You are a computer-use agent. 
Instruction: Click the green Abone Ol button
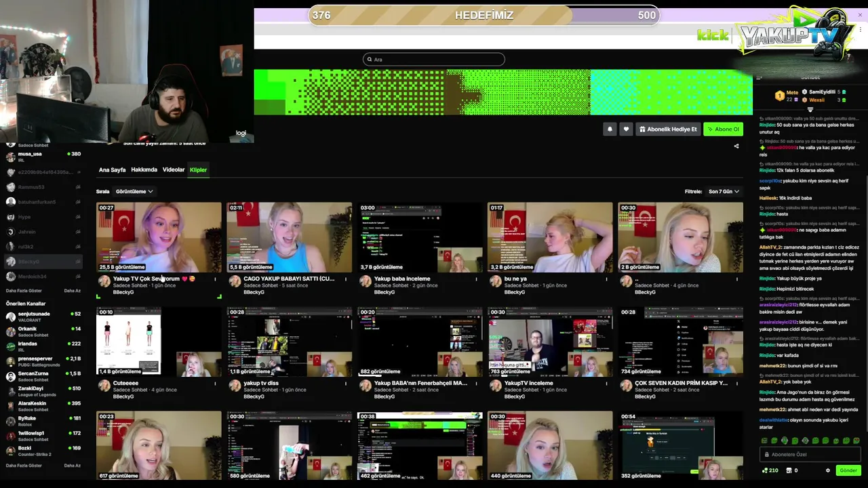pos(723,129)
